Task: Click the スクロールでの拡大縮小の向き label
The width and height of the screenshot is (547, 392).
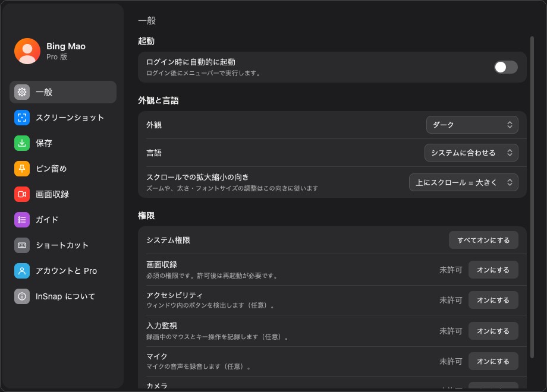Action: [x=197, y=177]
